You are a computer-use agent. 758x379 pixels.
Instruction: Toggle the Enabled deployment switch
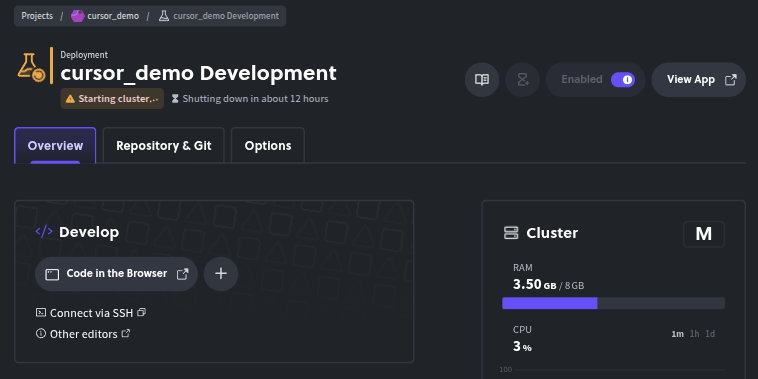pyautogui.click(x=623, y=80)
